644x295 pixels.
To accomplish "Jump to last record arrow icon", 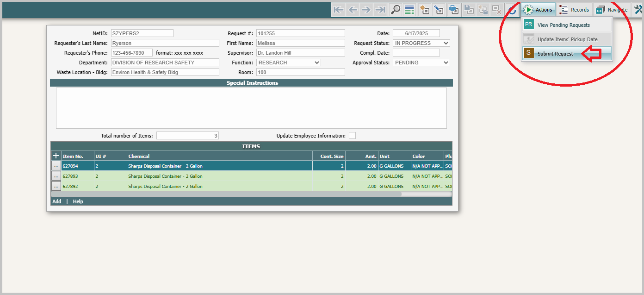I will (x=380, y=10).
